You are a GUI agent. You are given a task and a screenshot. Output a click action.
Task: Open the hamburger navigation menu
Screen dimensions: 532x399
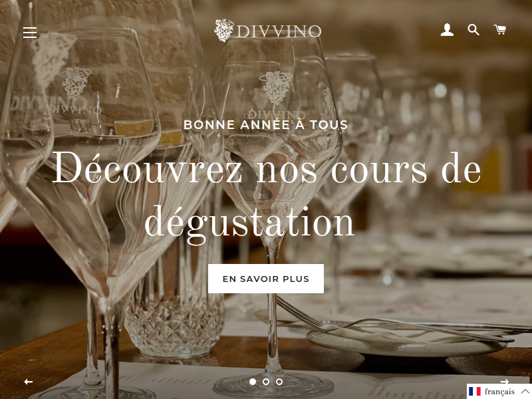pos(30,32)
